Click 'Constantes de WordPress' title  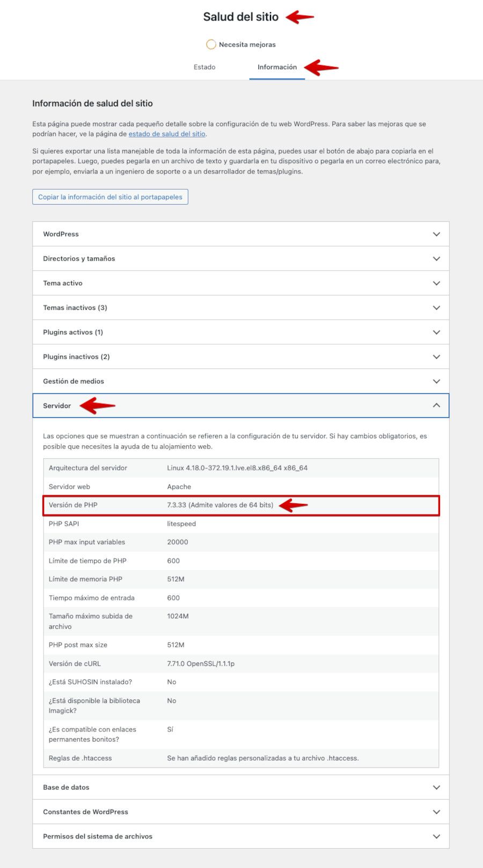point(85,812)
